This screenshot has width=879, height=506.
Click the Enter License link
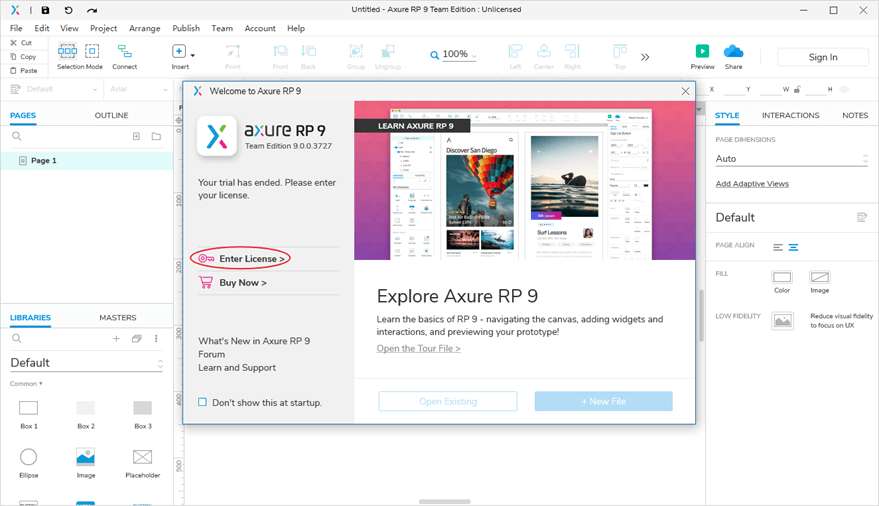[252, 259]
